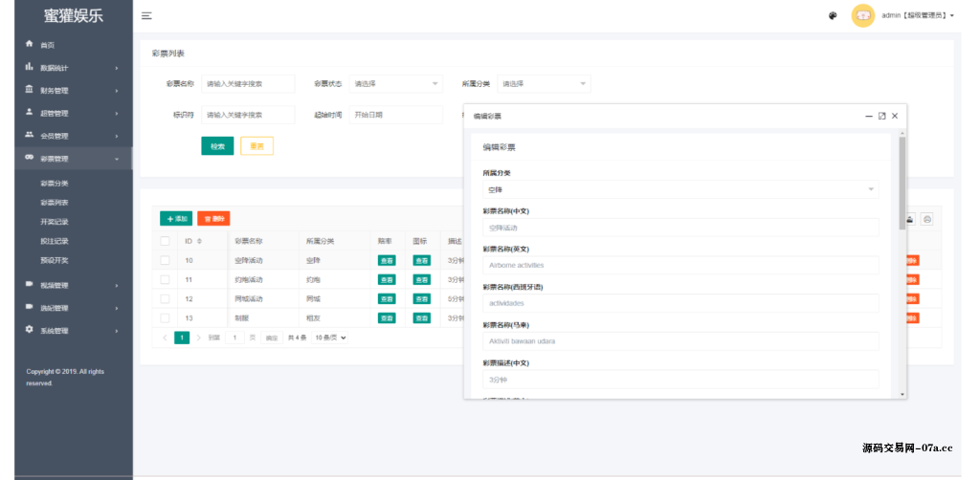
Task: Click the admin avatar picture
Action: [x=863, y=15]
